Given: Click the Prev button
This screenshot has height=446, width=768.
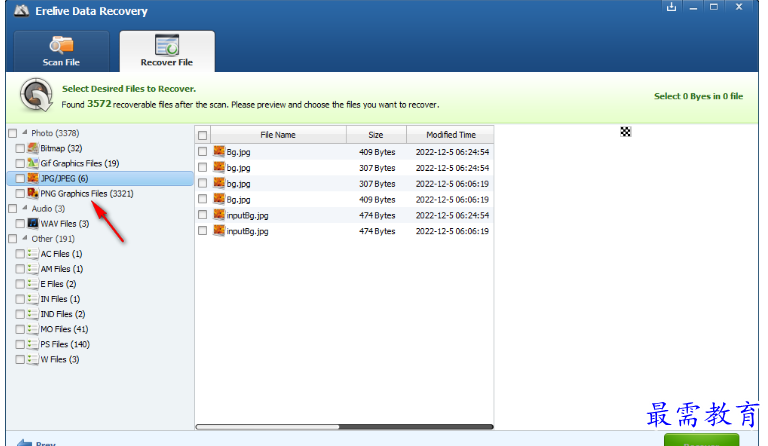Looking at the screenshot, I should (x=36, y=443).
